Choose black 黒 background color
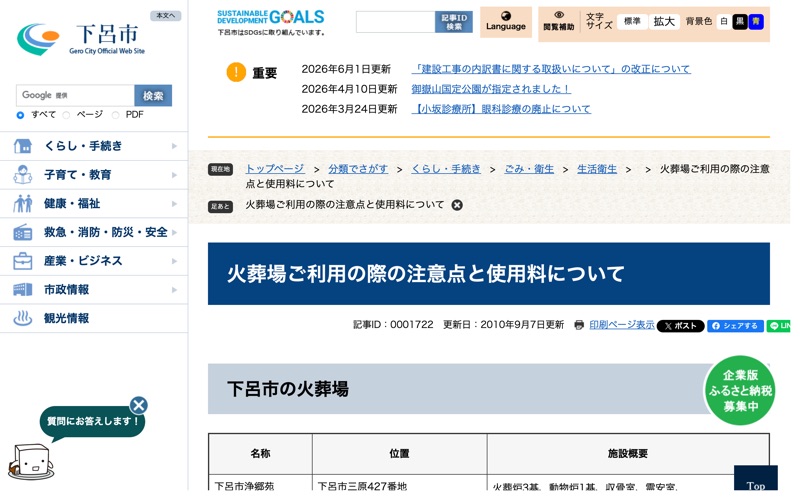This screenshot has width=800, height=500. tap(739, 21)
